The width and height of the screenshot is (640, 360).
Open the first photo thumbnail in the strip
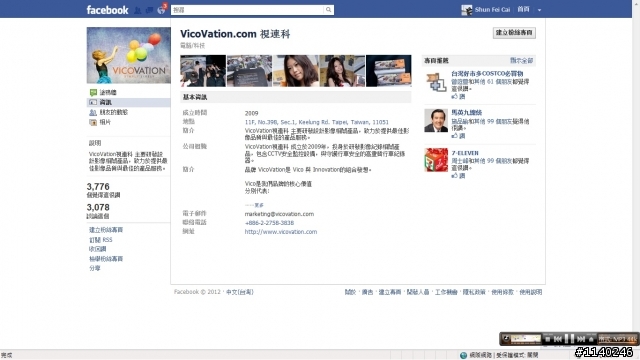(x=203, y=71)
